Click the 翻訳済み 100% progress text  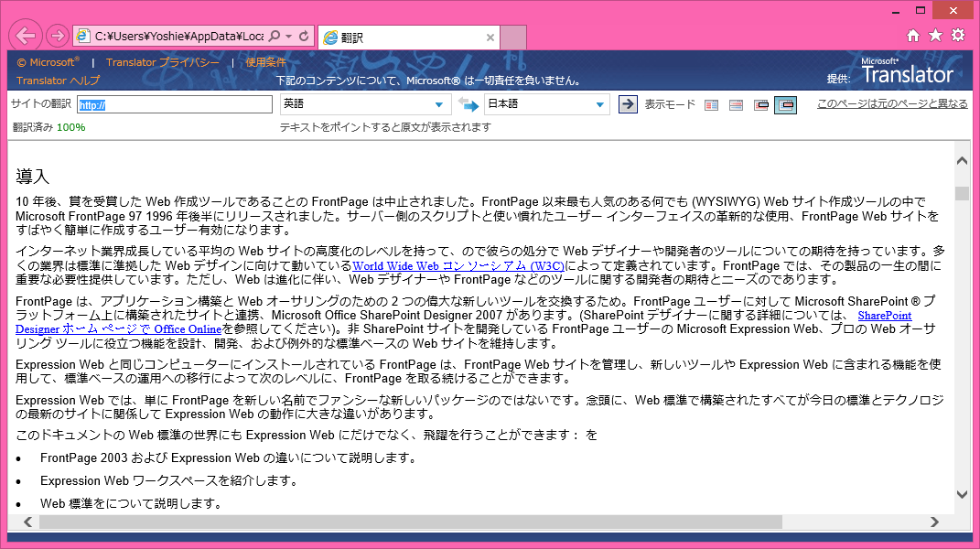[49, 127]
